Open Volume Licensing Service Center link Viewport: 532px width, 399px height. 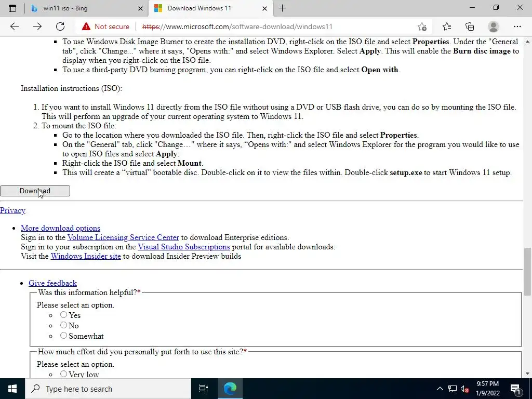(123, 237)
